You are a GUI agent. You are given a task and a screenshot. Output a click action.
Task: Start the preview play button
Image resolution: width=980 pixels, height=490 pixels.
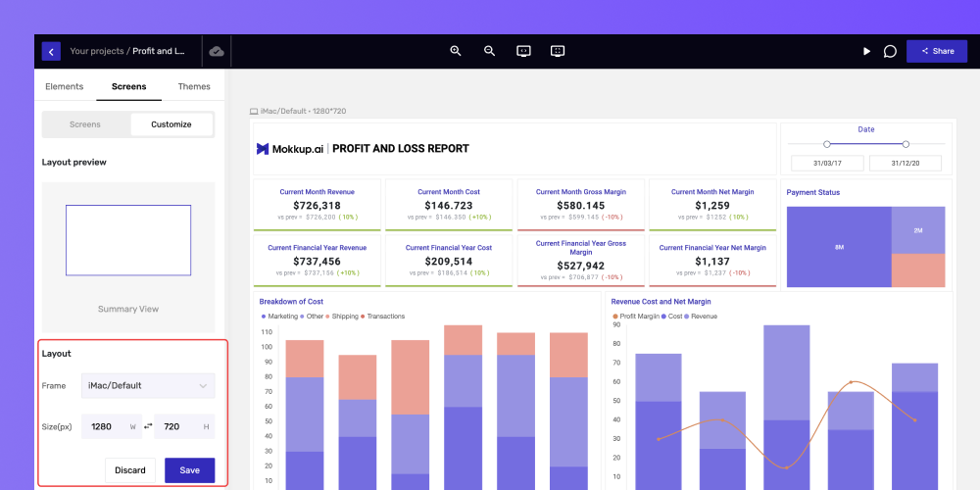coord(866,51)
